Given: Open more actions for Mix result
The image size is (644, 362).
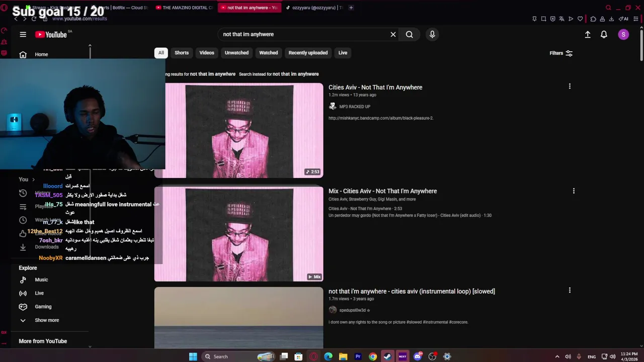Looking at the screenshot, I should pos(574,191).
